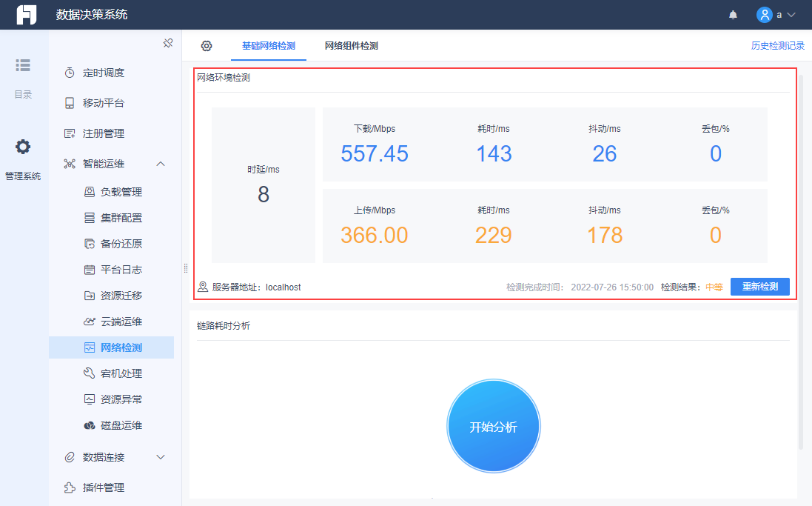Viewport: 812px width, 506px height.
Task: Switch to 基础网络检测 tab
Action: [268, 46]
